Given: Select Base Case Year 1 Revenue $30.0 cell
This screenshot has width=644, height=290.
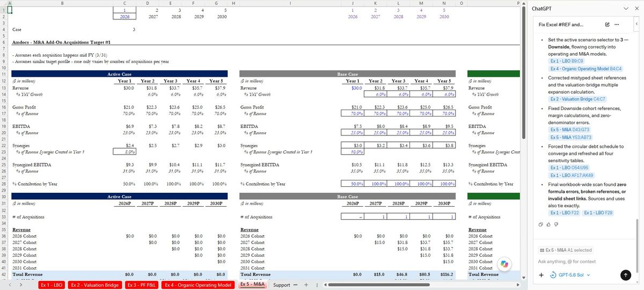Looking at the screenshot, I should (x=353, y=88).
